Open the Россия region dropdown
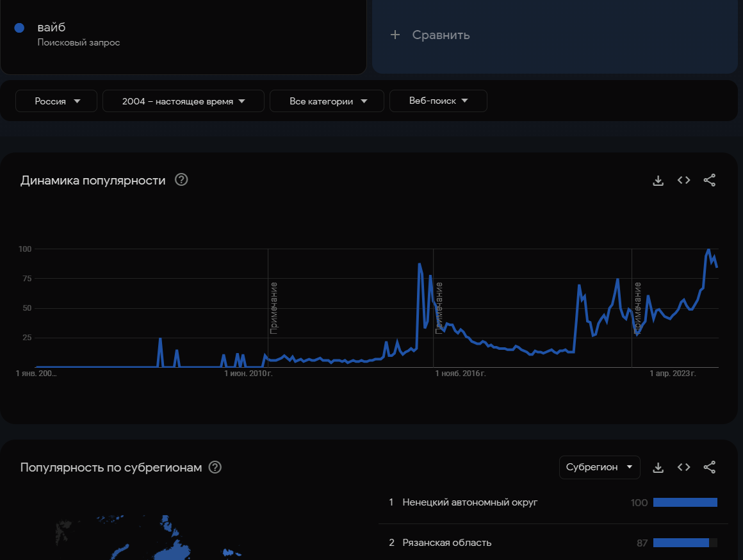The width and height of the screenshot is (743, 560). 56,101
